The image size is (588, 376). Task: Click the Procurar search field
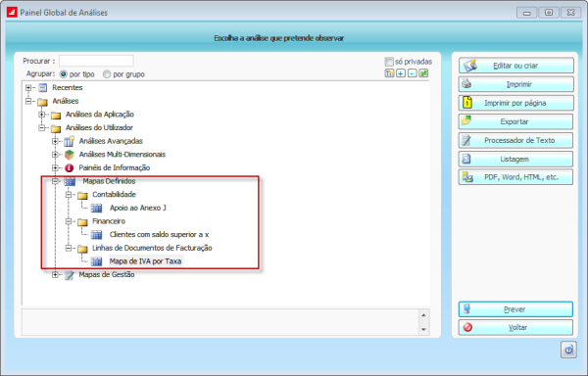pos(96,61)
